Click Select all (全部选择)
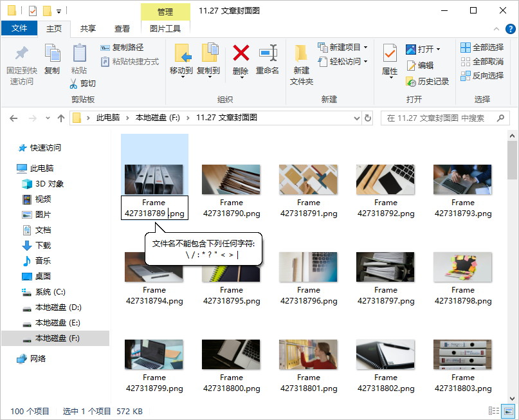The height and width of the screenshot is (420, 519). click(x=482, y=48)
